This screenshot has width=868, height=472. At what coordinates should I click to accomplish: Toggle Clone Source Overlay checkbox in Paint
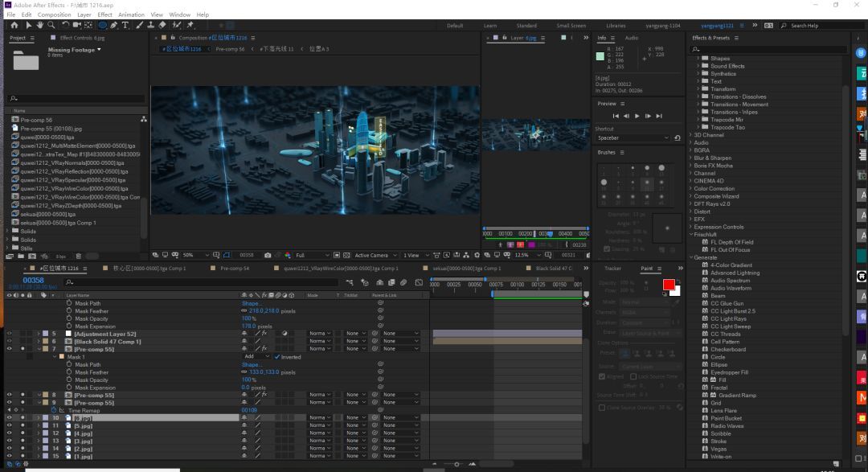[x=602, y=408]
